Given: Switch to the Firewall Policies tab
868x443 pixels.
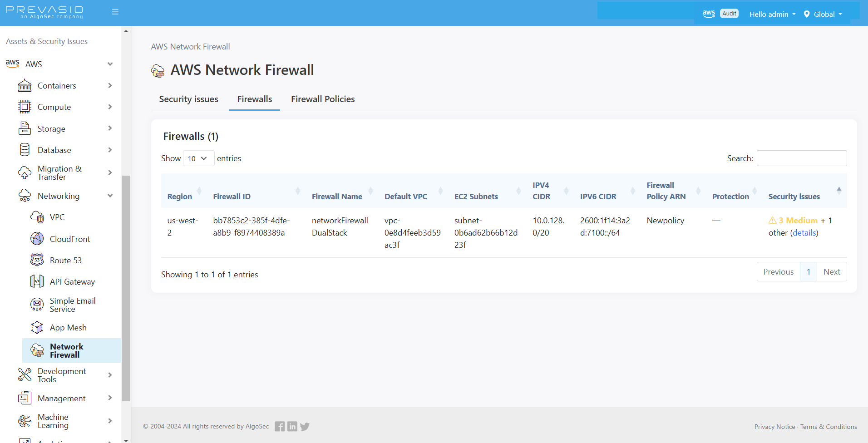Looking at the screenshot, I should point(323,99).
